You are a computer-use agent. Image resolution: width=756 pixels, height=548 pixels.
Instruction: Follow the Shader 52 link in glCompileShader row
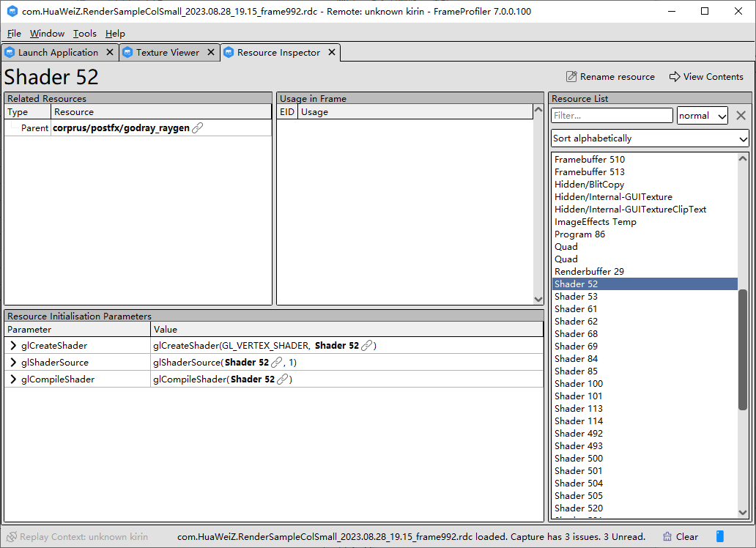pos(283,379)
